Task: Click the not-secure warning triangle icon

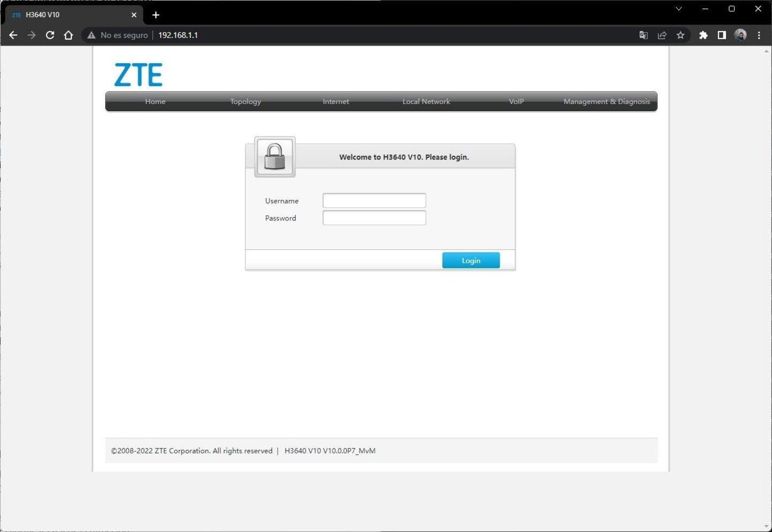Action: pos(92,35)
